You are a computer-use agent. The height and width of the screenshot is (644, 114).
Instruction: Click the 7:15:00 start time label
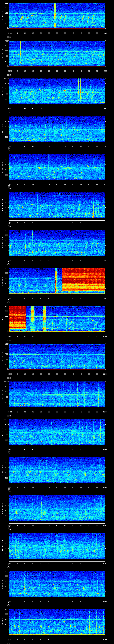pos(9,564)
